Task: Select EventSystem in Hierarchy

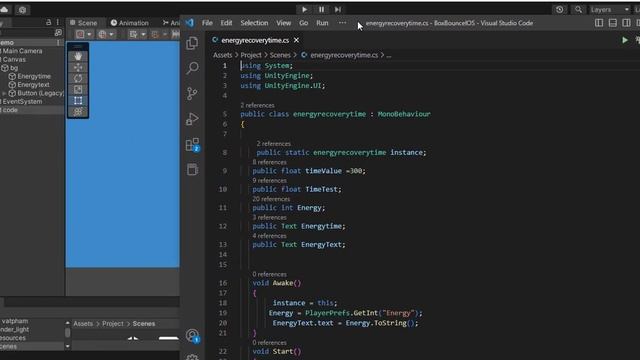Action: [x=22, y=101]
